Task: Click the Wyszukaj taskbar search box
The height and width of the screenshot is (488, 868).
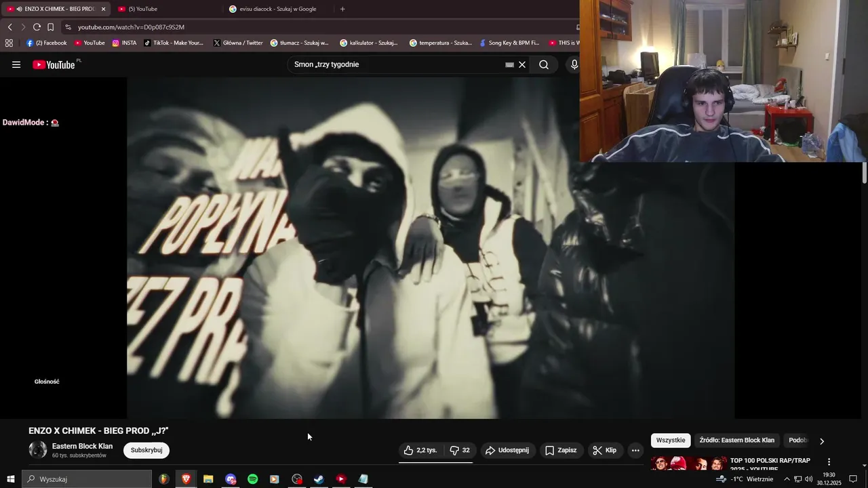Action: (87, 479)
